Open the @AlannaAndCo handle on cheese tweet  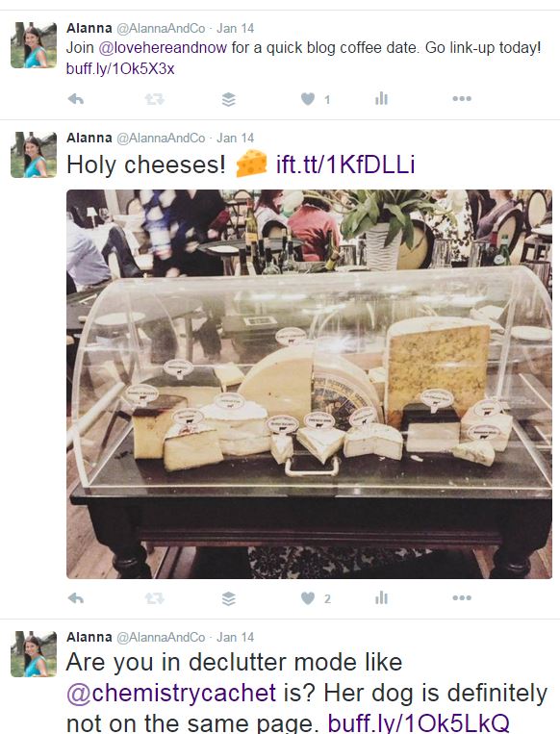[x=161, y=139]
